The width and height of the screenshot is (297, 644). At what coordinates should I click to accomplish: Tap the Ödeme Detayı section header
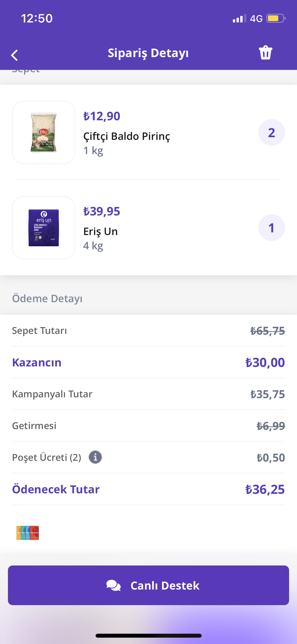[47, 298]
